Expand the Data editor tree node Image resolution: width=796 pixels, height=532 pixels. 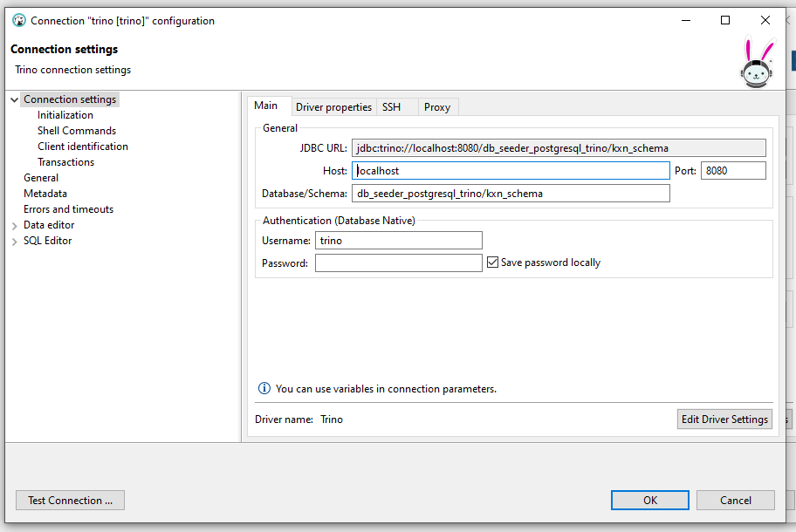(14, 226)
